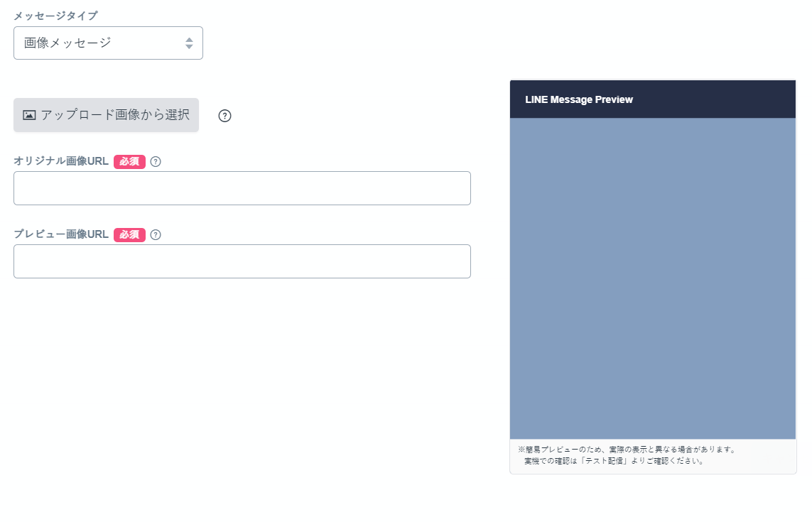Click the オリジナル画像URL label text

coord(61,161)
